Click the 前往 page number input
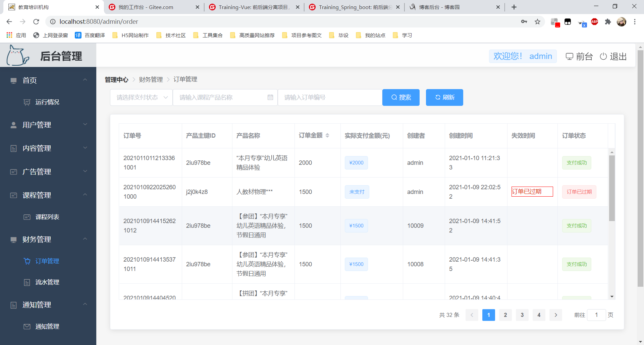The width and height of the screenshot is (644, 345). (596, 315)
